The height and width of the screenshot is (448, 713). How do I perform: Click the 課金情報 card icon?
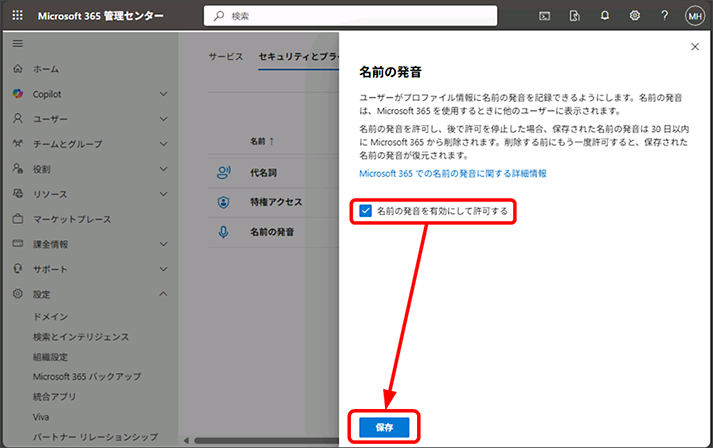coord(18,244)
